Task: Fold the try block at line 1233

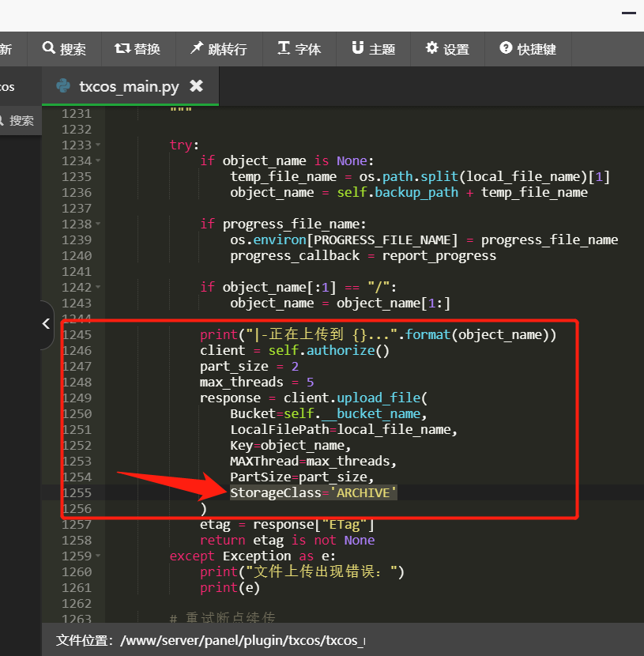Action: [98, 145]
